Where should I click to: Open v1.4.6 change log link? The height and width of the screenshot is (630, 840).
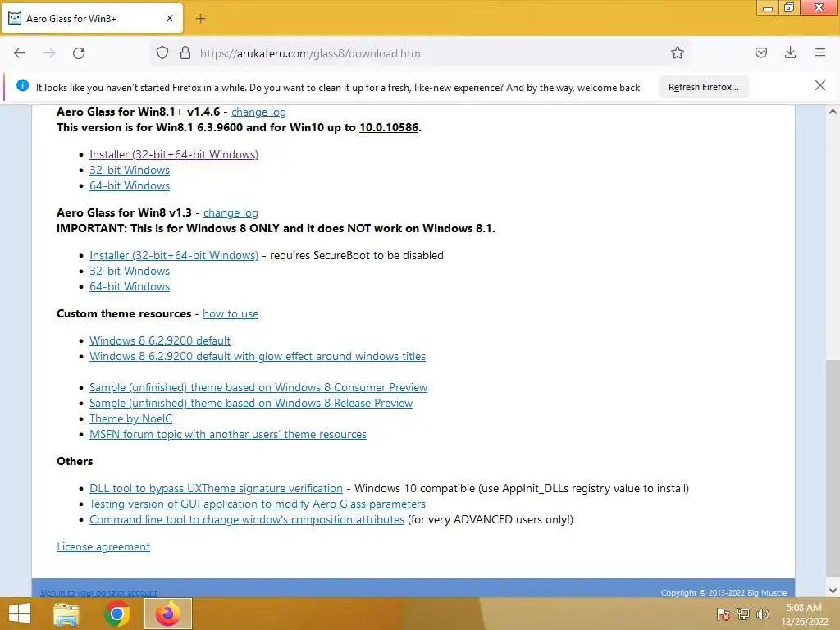pyautogui.click(x=258, y=112)
